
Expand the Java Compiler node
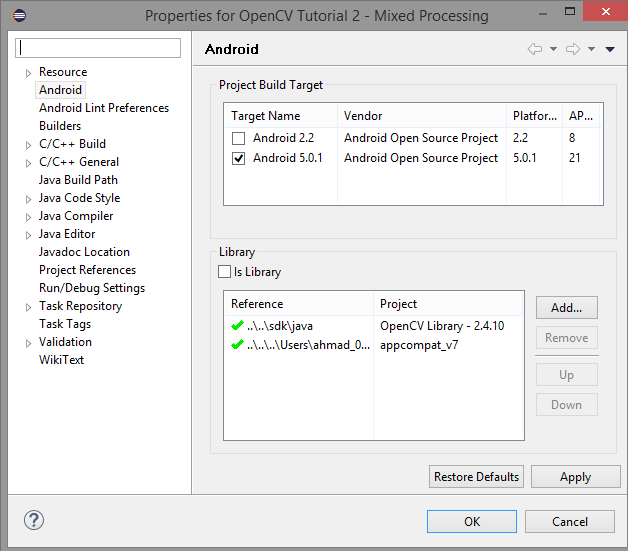click(x=28, y=217)
